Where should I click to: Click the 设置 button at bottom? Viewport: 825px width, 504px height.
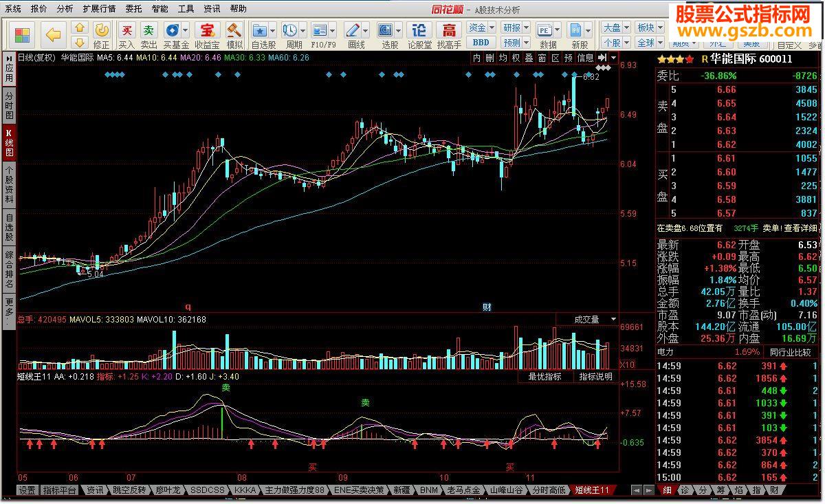click(x=27, y=490)
